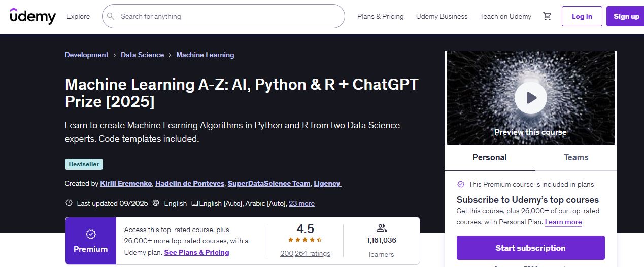Click the globe language icon

pos(155,203)
